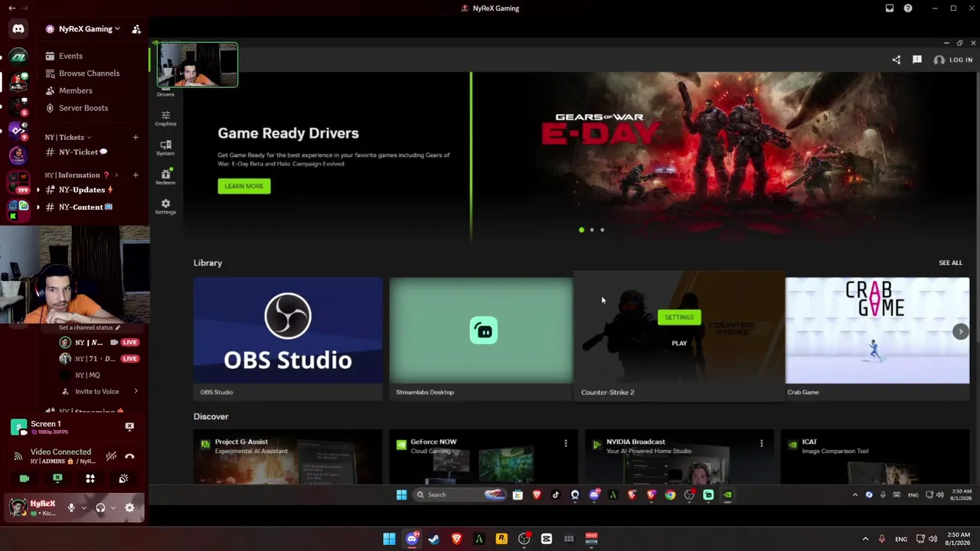Open Crab Game library tile
The image size is (980, 551).
[x=877, y=338]
